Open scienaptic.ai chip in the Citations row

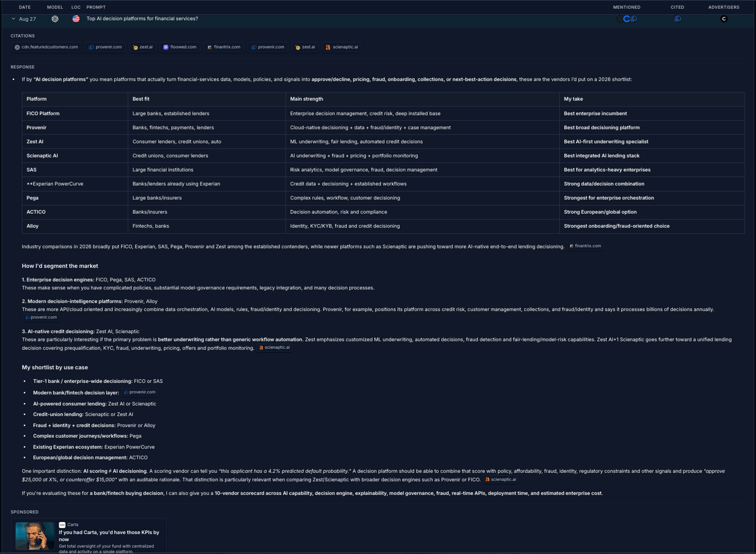[342, 47]
